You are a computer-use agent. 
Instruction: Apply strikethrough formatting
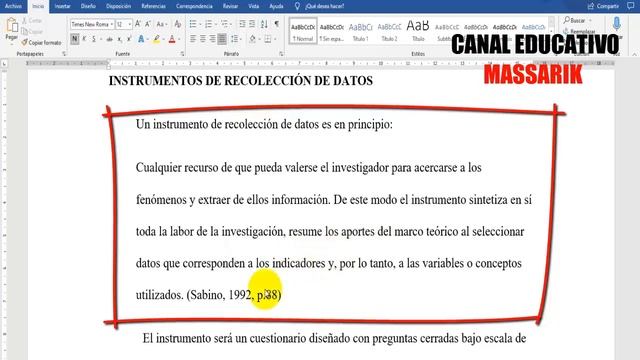(109, 39)
